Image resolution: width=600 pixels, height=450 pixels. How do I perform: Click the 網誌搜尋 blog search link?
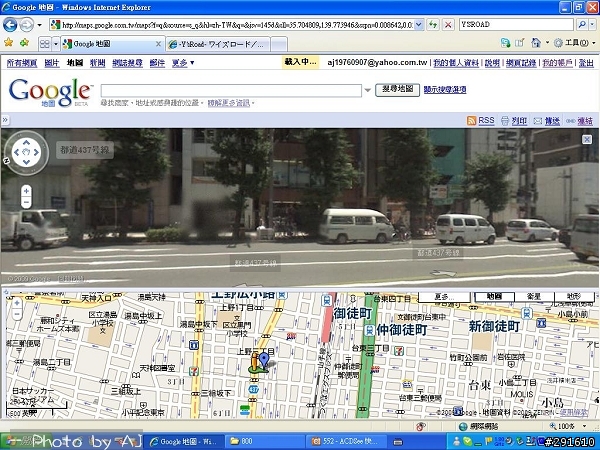[127, 63]
